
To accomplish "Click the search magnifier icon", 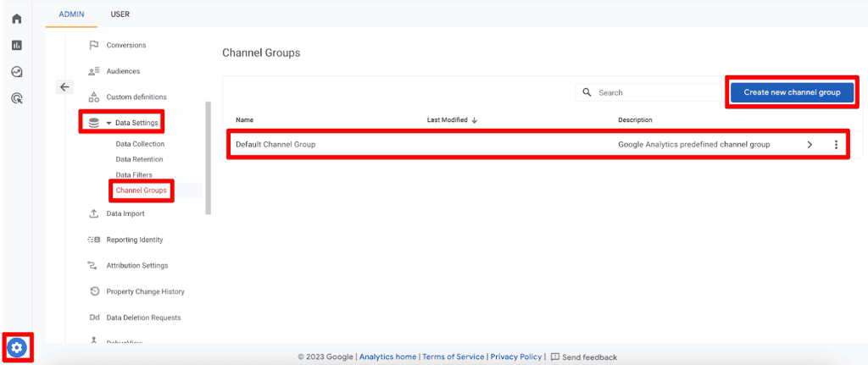I will pyautogui.click(x=587, y=92).
